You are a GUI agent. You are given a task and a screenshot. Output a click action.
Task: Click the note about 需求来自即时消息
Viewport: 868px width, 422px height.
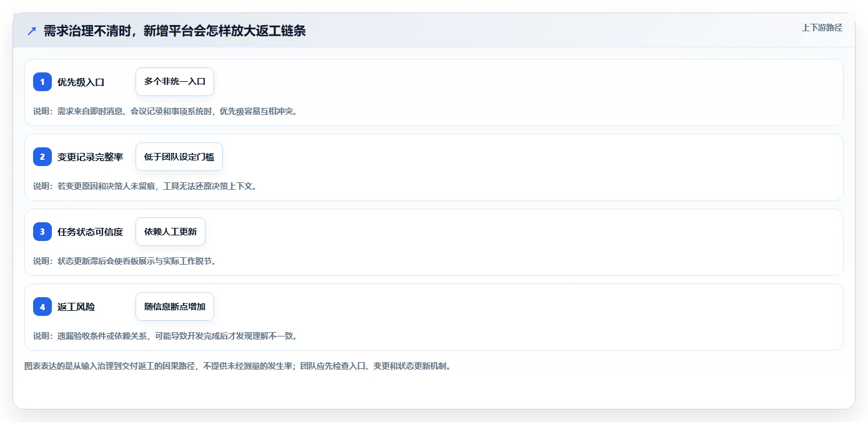[x=165, y=111]
